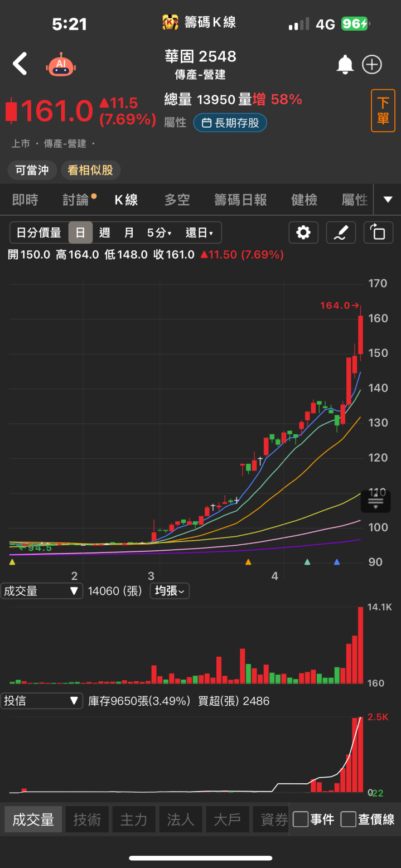
Task: Tap the rotate screen icon
Action: pyautogui.click(x=378, y=232)
